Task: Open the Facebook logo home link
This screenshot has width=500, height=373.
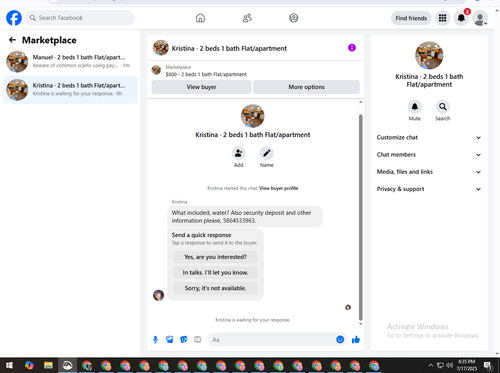Action: point(14,18)
